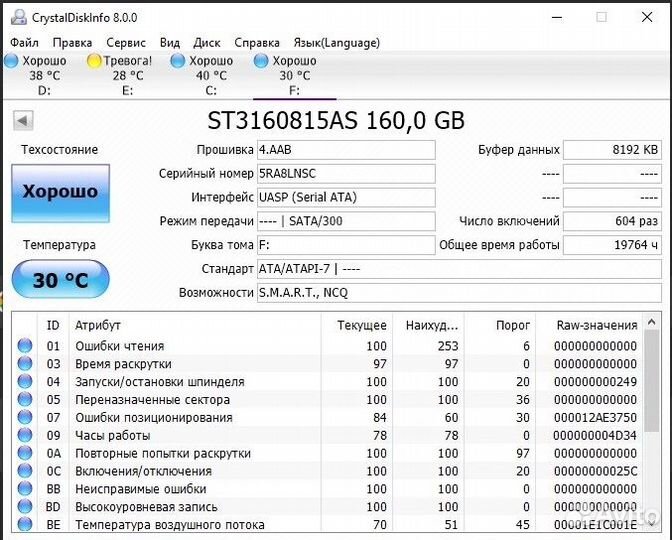
Task: Click the 30 °C temperature button
Action: [x=60, y=279]
